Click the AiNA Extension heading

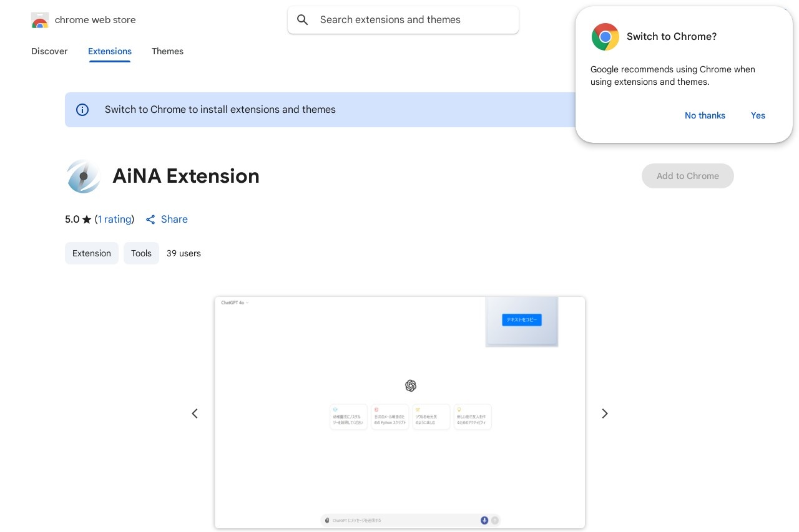[x=186, y=176]
